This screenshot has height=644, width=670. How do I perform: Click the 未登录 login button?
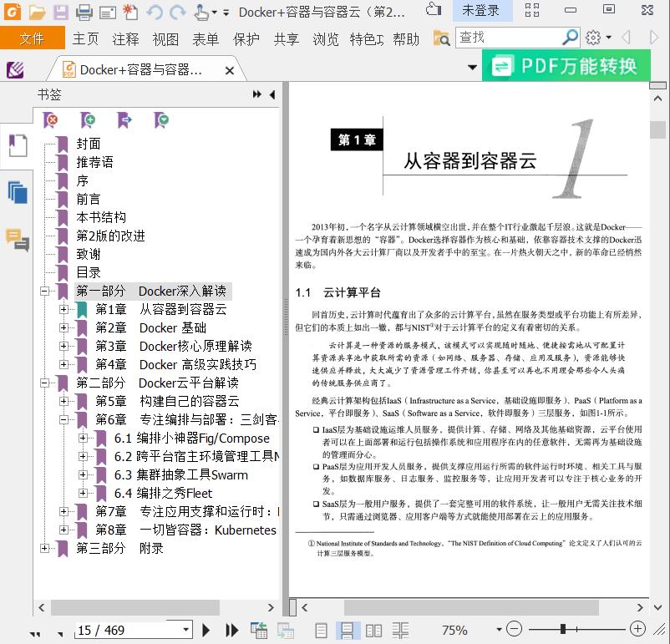click(482, 11)
